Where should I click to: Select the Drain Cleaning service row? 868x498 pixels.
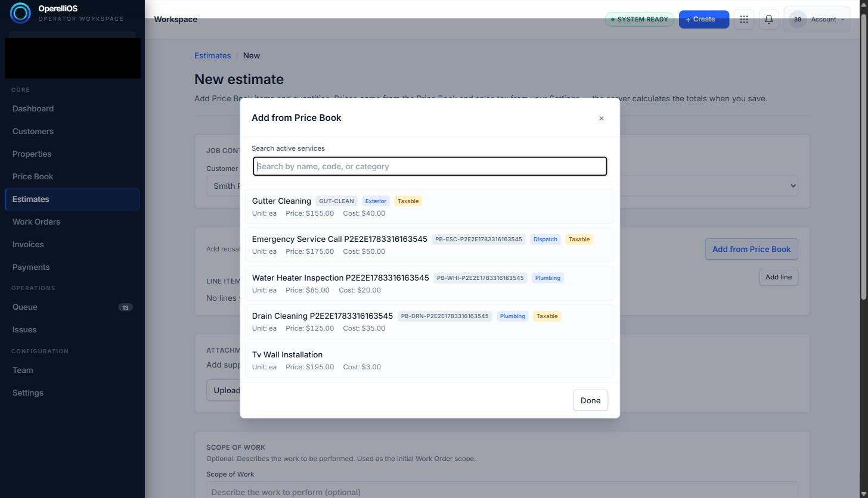click(x=430, y=322)
